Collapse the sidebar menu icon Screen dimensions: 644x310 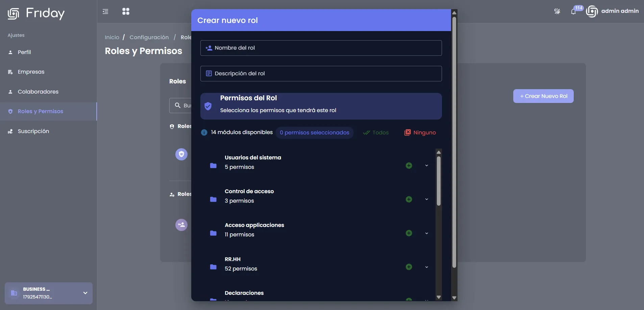(x=105, y=11)
